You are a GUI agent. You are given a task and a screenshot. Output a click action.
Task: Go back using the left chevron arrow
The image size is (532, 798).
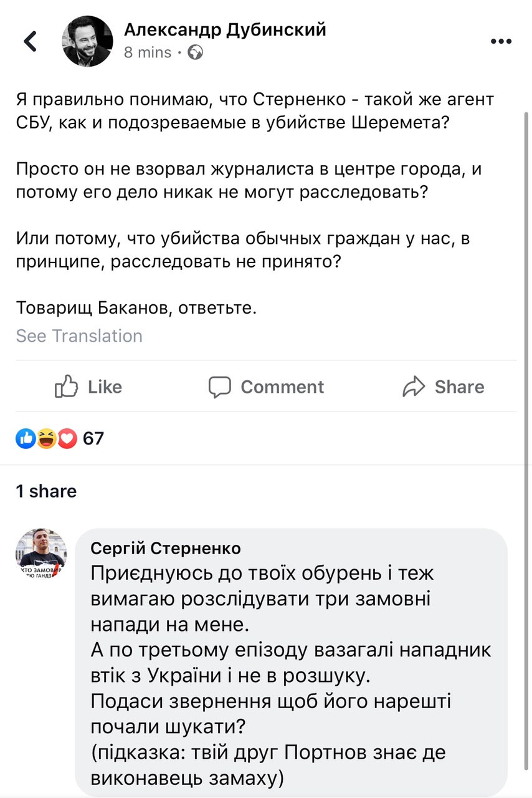coord(30,42)
